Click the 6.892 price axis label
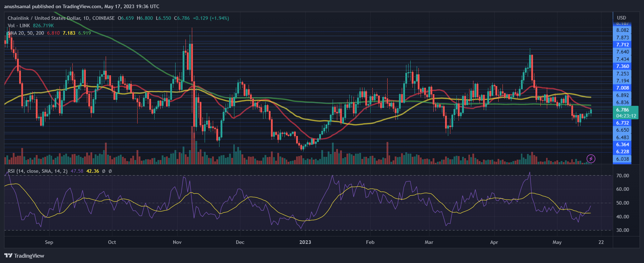Image resolution: width=644 pixels, height=263 pixels. (622, 95)
